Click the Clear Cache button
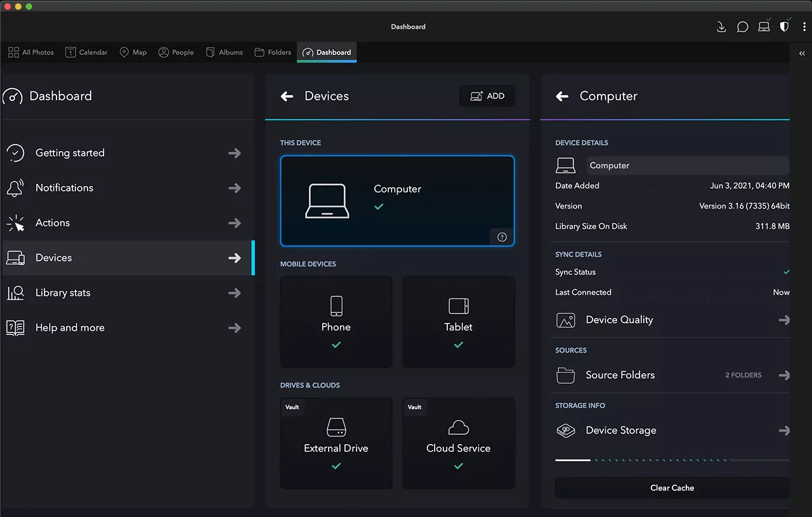The width and height of the screenshot is (812, 517). click(672, 488)
